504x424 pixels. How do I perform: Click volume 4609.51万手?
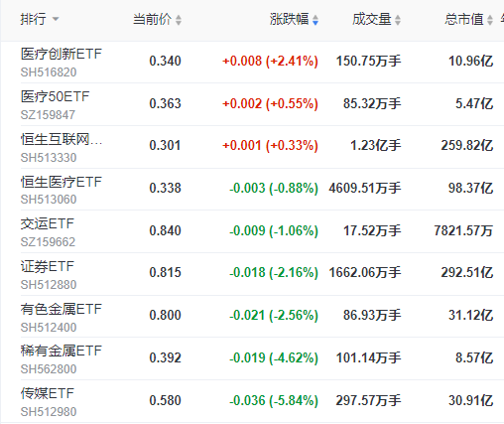click(365, 188)
